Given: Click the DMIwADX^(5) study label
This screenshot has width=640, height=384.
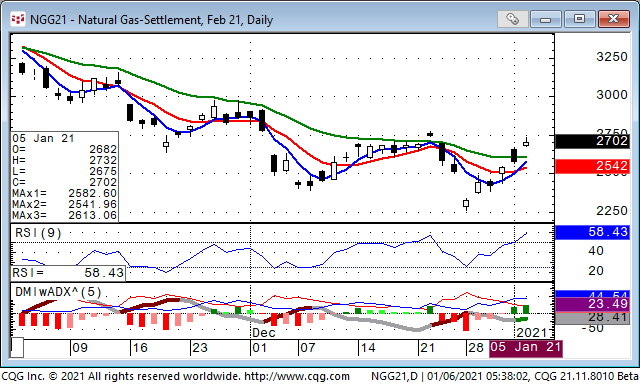Looking at the screenshot, I should click(x=58, y=292).
